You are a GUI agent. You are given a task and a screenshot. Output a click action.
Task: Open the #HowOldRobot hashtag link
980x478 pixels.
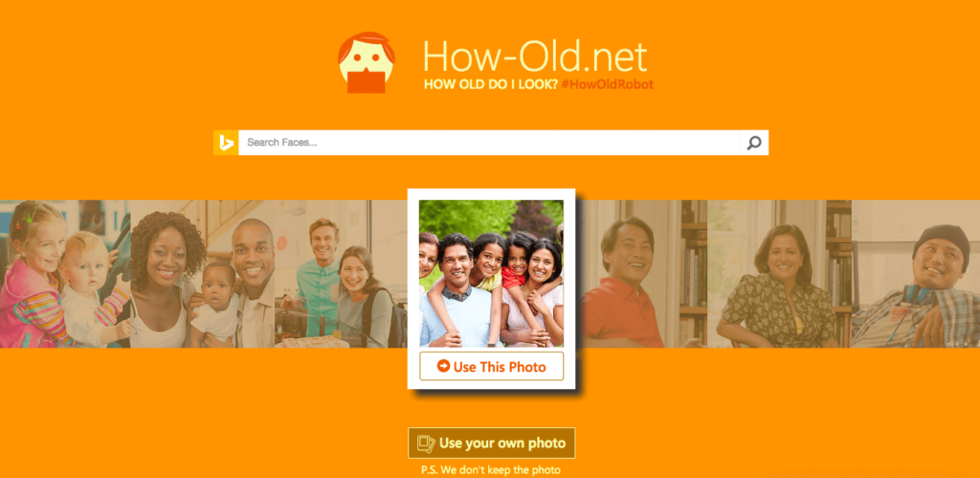pyautogui.click(x=608, y=84)
